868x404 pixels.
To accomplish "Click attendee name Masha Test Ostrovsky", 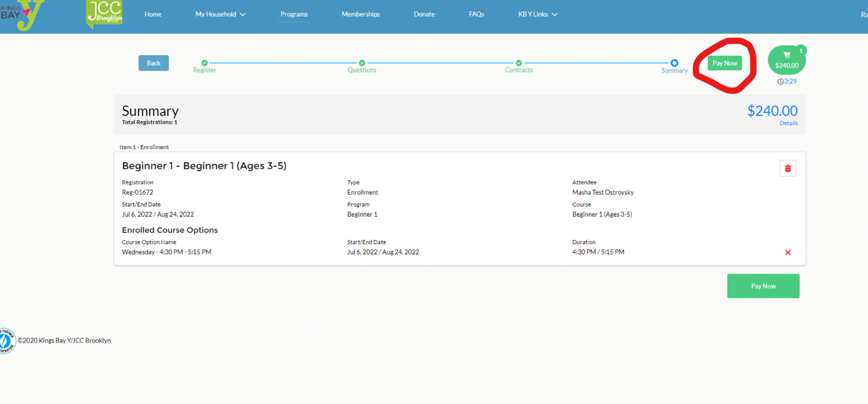I will coord(603,193).
